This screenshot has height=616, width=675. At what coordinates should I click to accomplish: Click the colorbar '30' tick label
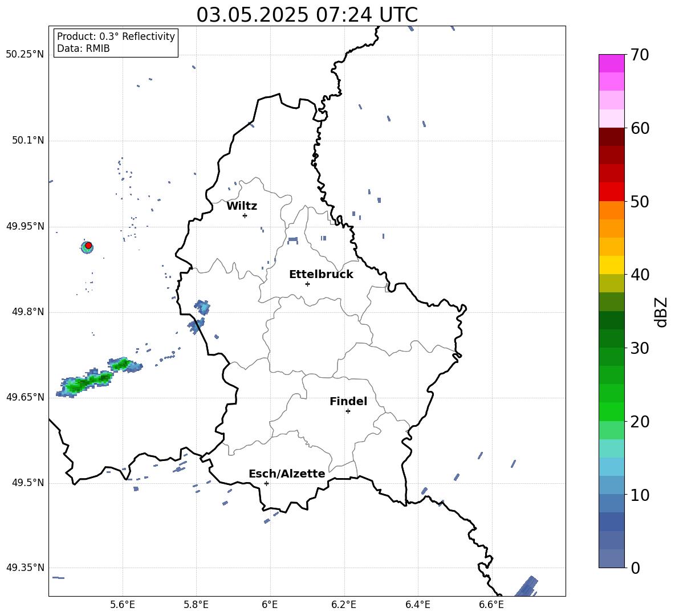(640, 348)
